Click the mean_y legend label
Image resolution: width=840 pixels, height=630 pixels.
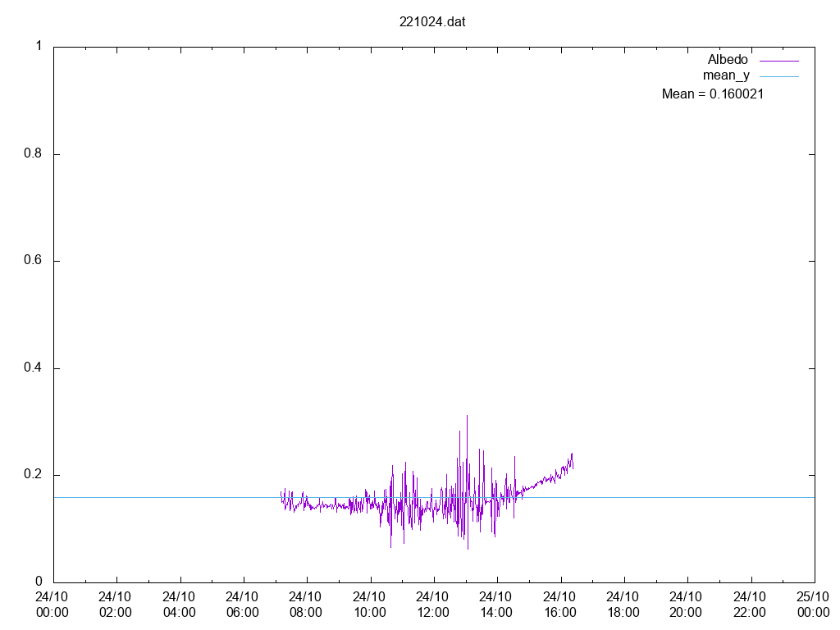(x=726, y=75)
